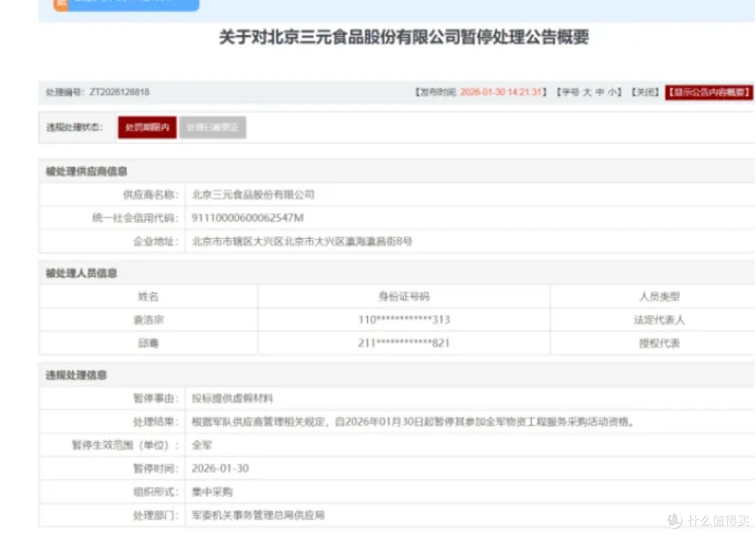Viewport: 756px width, 536px height.
Task: Click the 暂停生效范围 value 全军
Action: [x=202, y=445]
